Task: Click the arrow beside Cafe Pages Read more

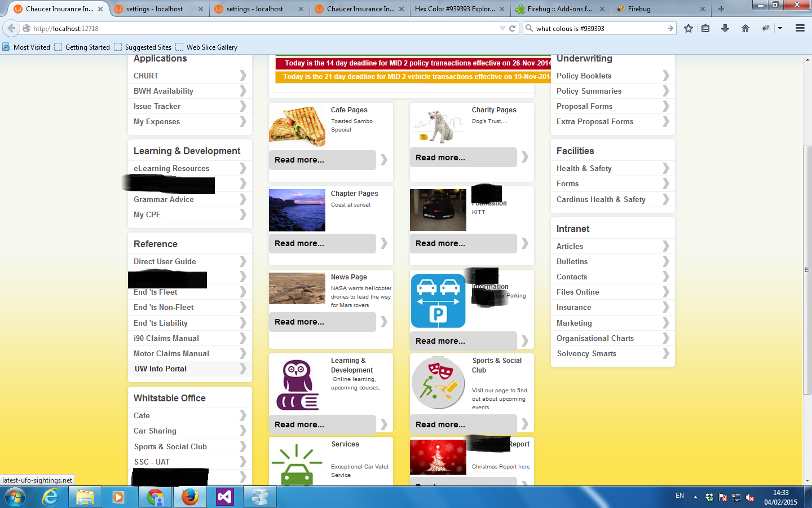Action: pyautogui.click(x=384, y=160)
